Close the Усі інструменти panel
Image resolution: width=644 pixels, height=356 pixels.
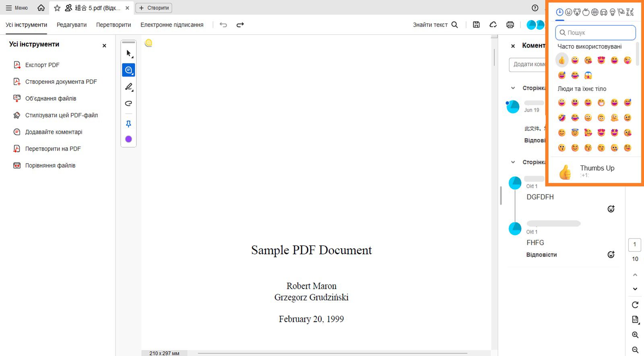104,46
